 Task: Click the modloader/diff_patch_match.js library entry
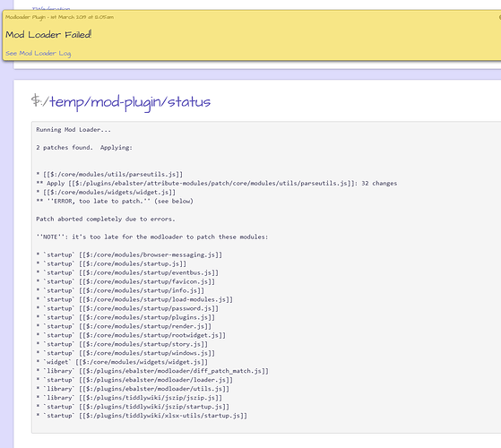point(152,371)
